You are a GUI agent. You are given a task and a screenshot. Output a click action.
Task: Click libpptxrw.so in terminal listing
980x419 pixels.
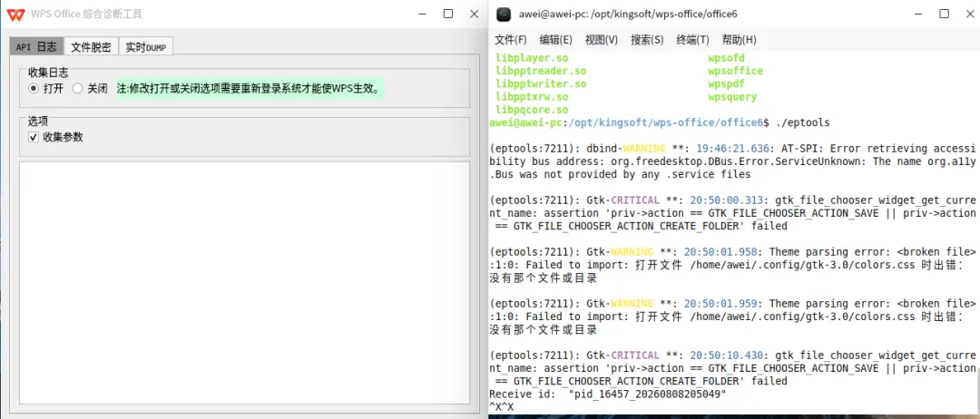click(x=532, y=97)
